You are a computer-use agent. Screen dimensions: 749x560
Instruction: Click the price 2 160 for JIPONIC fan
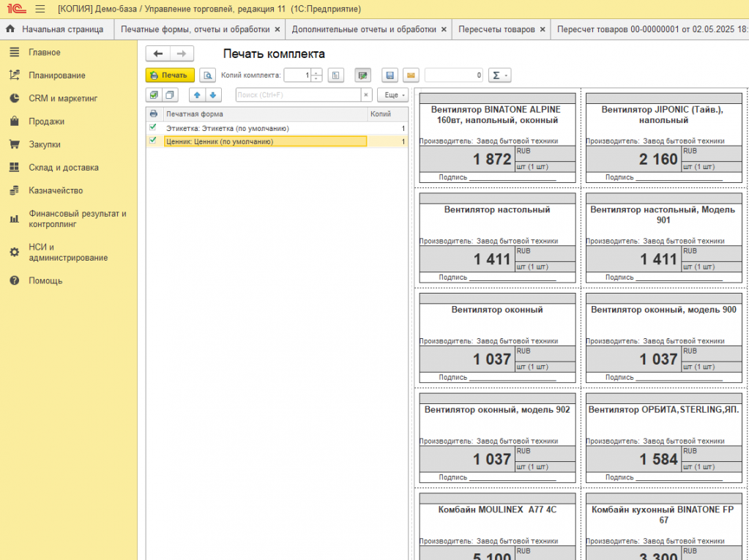point(657,159)
